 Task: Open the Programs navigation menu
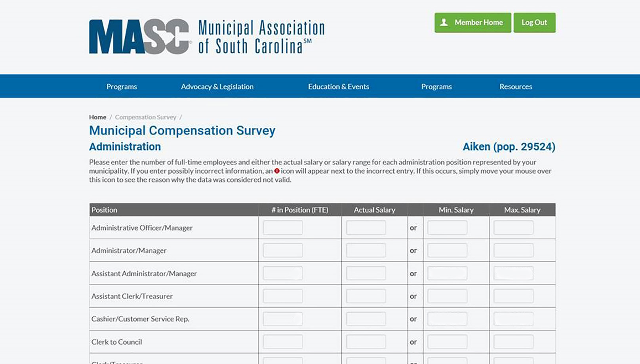click(x=121, y=86)
